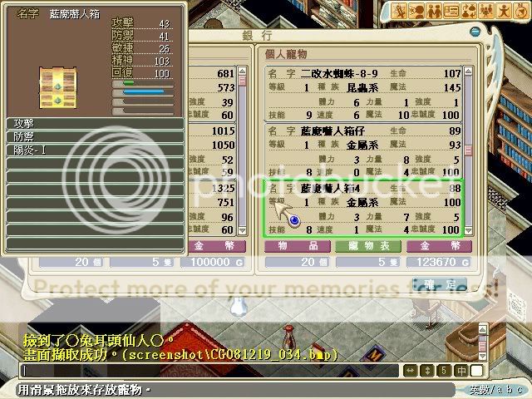Click the pet portrait thumbnail
The height and width of the screenshot is (399, 532).
(57, 87)
